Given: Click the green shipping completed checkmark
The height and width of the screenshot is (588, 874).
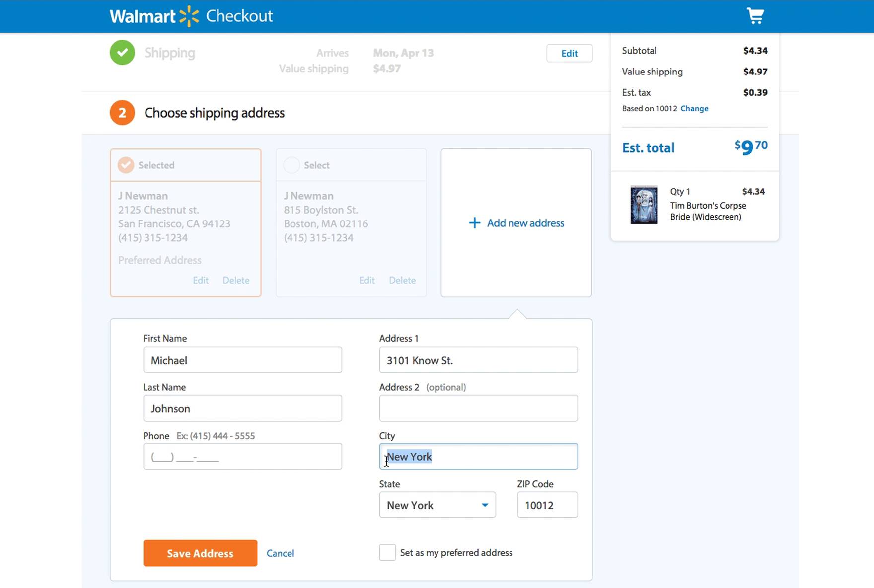Looking at the screenshot, I should (122, 52).
